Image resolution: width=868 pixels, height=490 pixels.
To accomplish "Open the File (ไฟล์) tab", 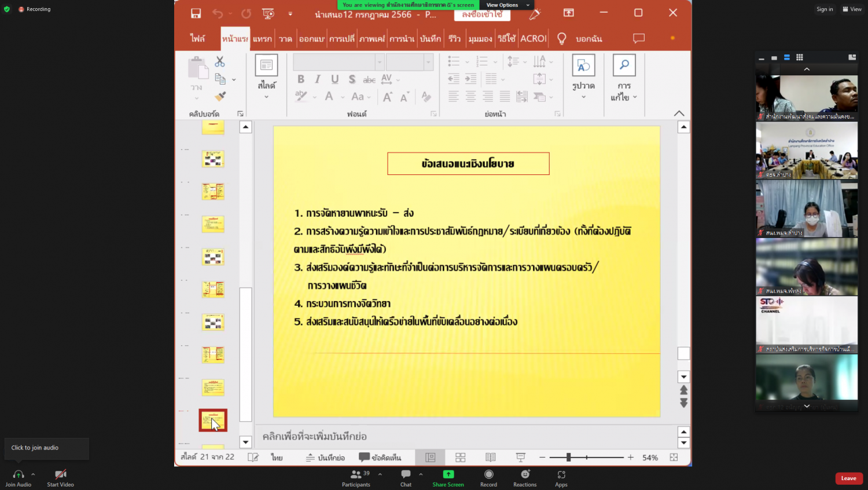I will 198,39.
